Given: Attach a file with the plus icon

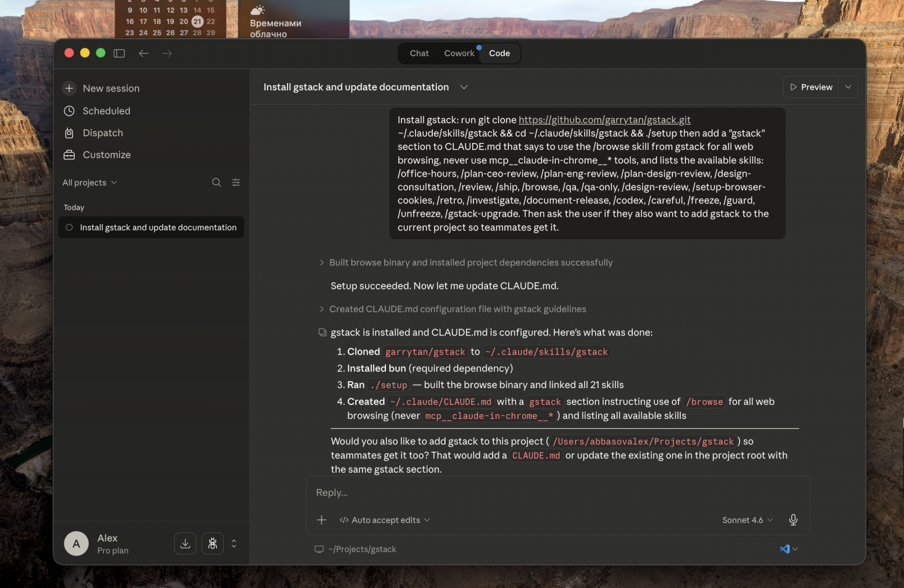Looking at the screenshot, I should point(322,520).
